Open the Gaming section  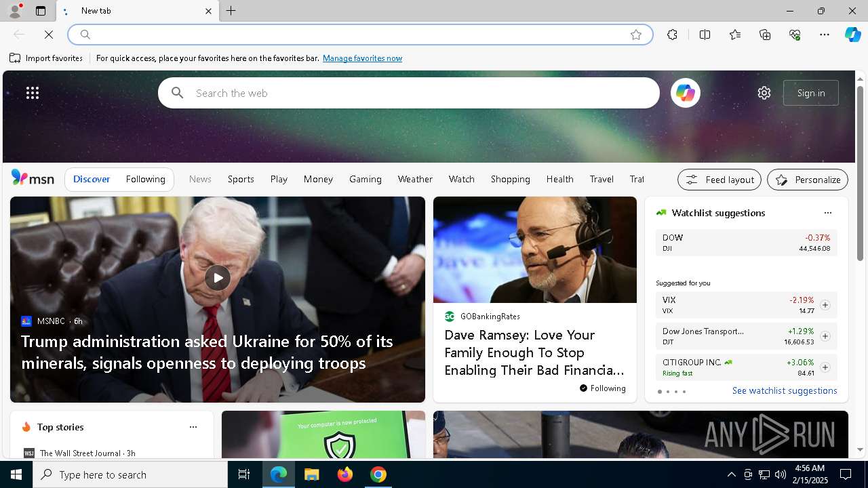point(366,179)
